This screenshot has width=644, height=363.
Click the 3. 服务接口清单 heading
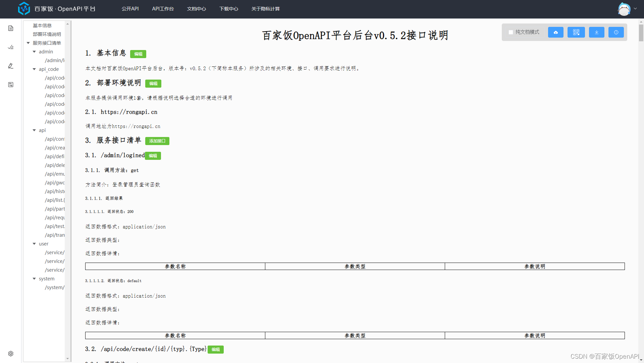click(x=113, y=140)
